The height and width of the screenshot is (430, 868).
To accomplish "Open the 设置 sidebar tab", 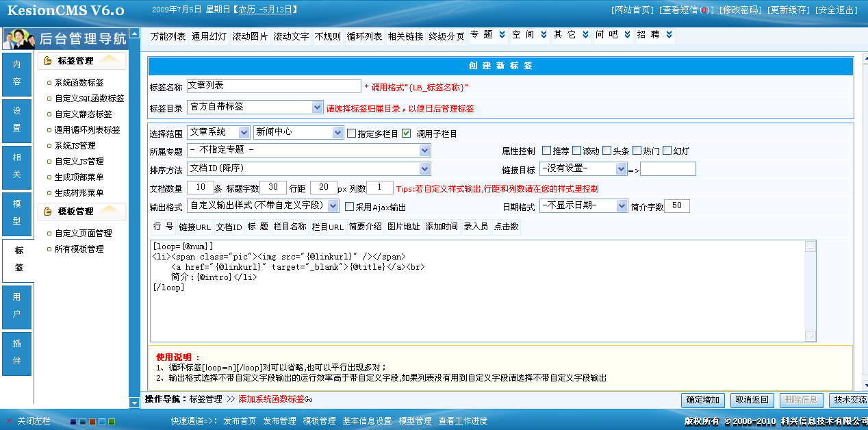I will [x=17, y=120].
